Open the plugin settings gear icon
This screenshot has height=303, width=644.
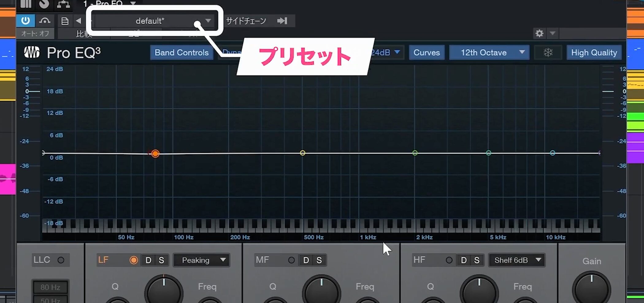[539, 33]
